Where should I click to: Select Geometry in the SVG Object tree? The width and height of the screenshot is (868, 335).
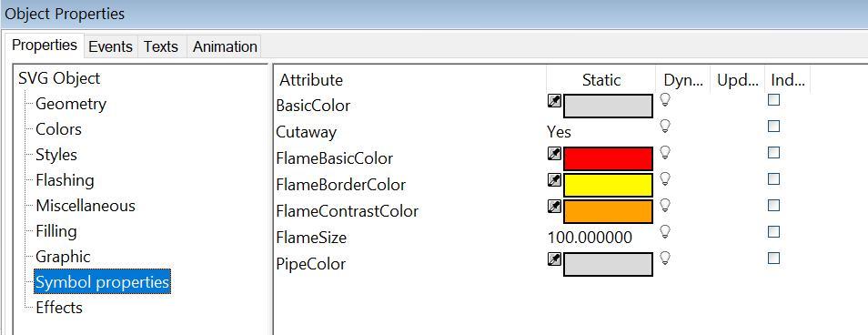coord(71,104)
